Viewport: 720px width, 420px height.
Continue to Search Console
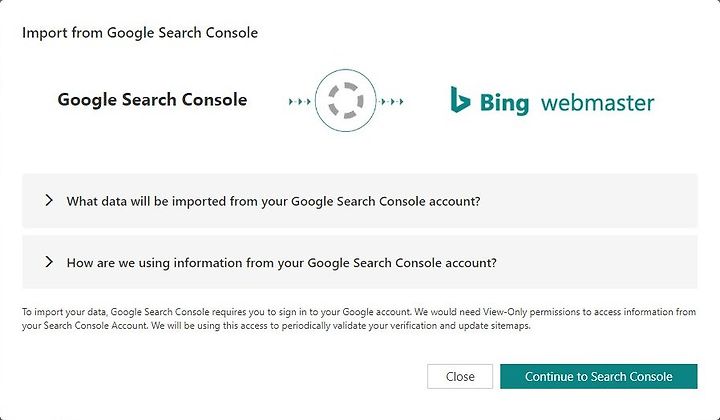click(x=598, y=376)
